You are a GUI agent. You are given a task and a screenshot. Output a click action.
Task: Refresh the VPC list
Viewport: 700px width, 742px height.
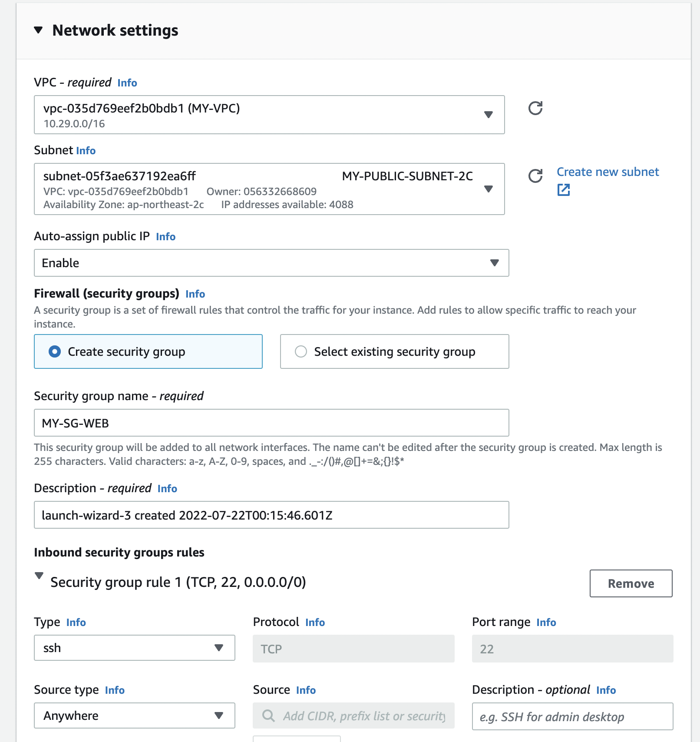(535, 108)
